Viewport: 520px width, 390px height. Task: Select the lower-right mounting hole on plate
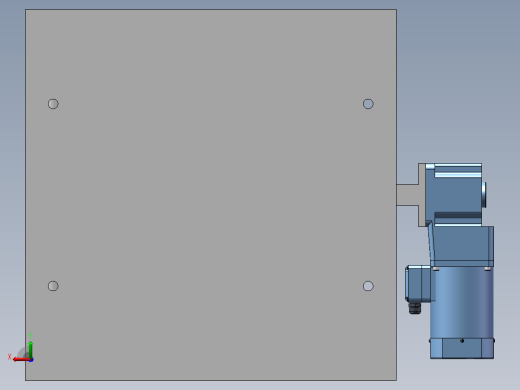coord(368,286)
